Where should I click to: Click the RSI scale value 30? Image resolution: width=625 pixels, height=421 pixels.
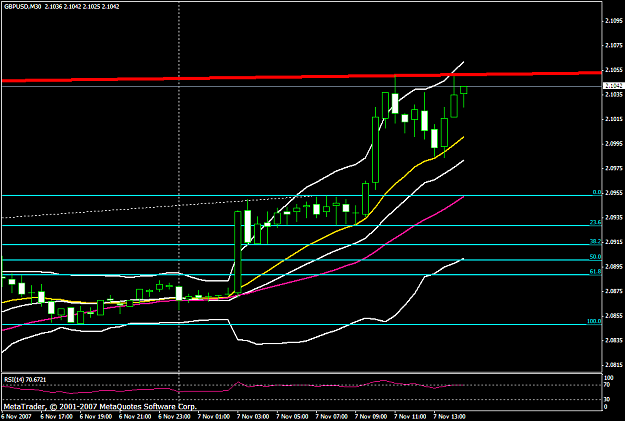click(x=607, y=399)
